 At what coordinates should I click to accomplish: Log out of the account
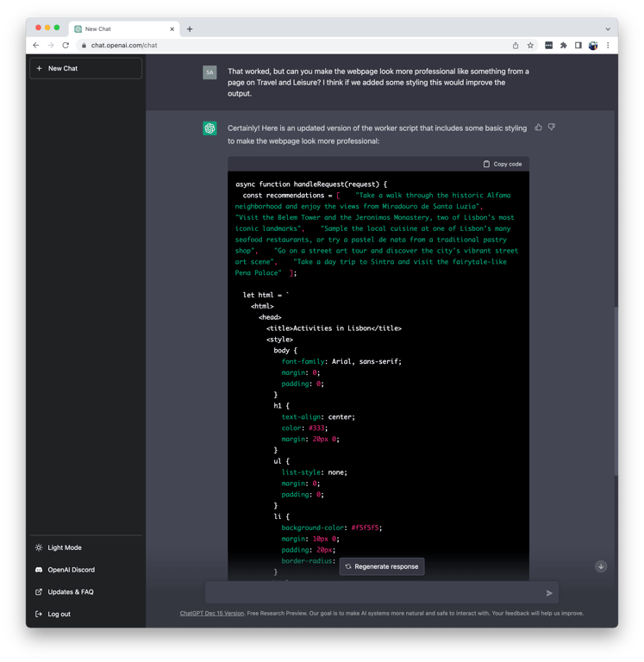[x=85, y=614]
